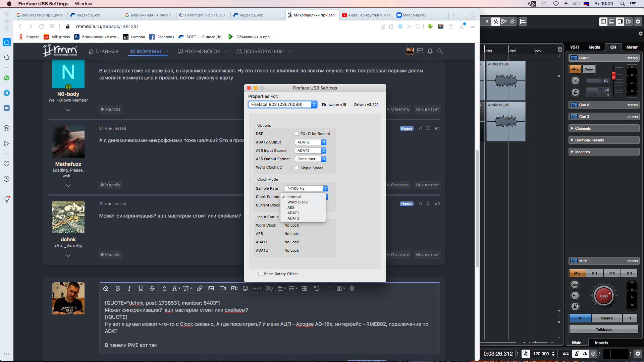Adjust Cue 1 -5.0 value slider
644x362 pixels.
(x=598, y=80)
